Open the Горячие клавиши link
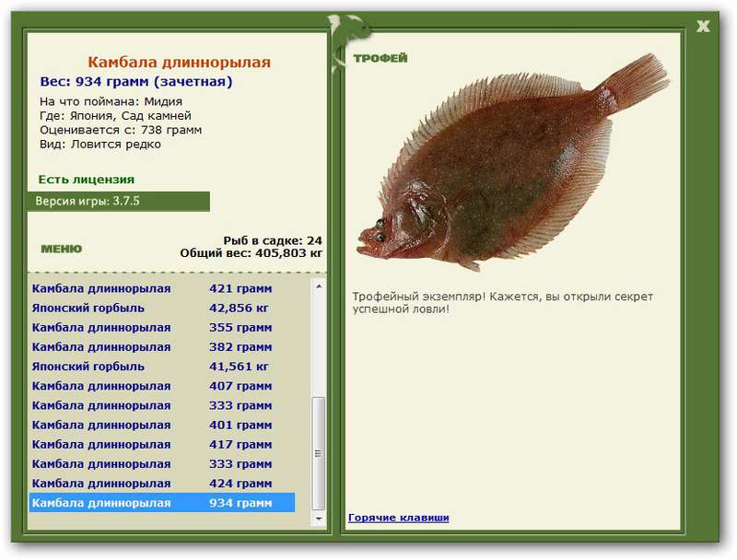The height and width of the screenshot is (560, 737). point(398,518)
